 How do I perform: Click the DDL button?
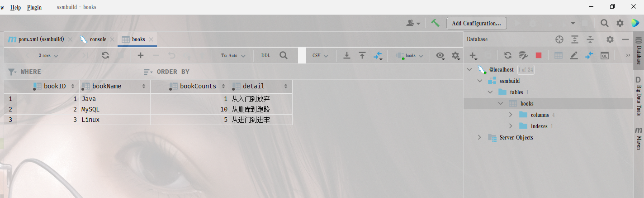(x=265, y=56)
